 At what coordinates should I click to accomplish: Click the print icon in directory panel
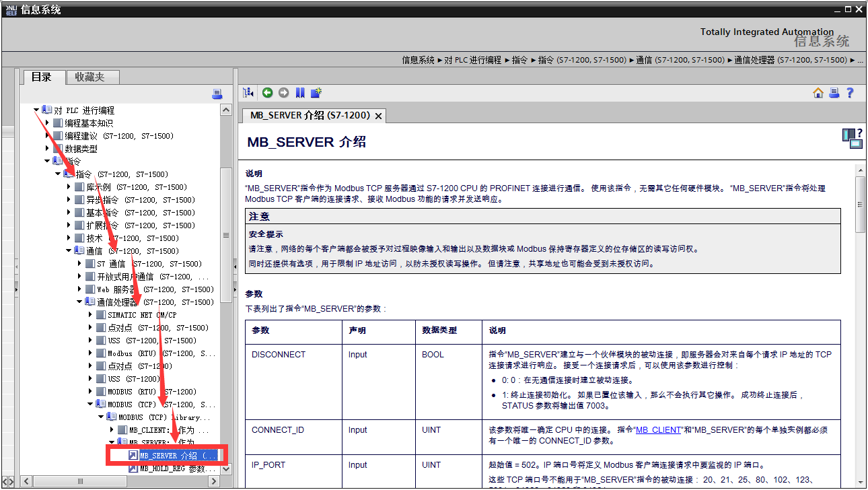(217, 94)
